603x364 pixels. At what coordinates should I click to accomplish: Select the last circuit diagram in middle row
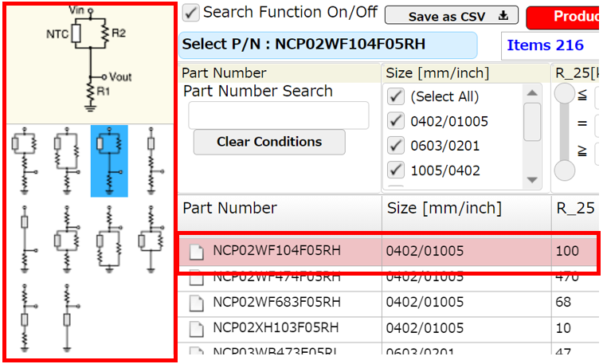pos(151,237)
